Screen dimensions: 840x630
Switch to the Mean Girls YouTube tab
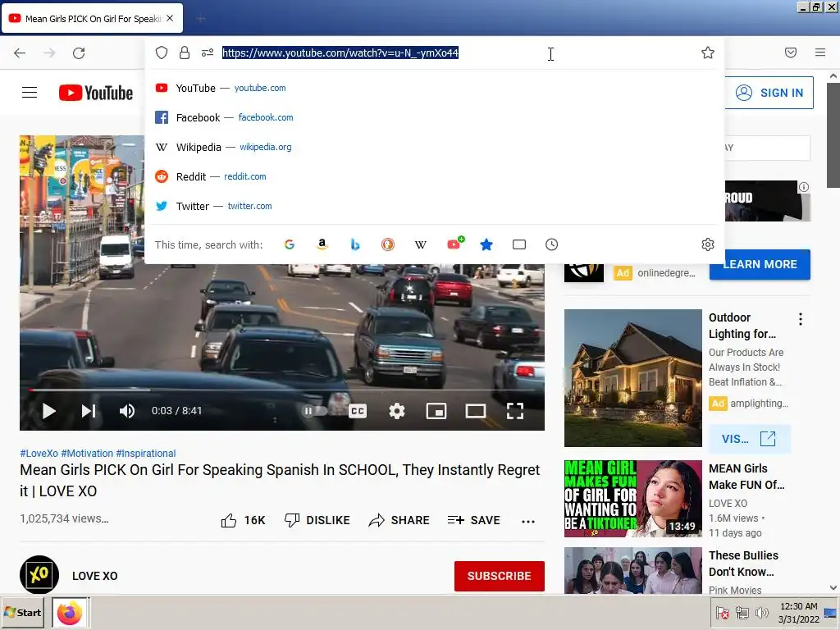click(x=93, y=19)
